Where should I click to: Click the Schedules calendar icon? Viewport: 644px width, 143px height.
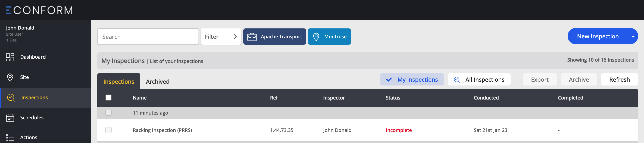click(x=10, y=118)
